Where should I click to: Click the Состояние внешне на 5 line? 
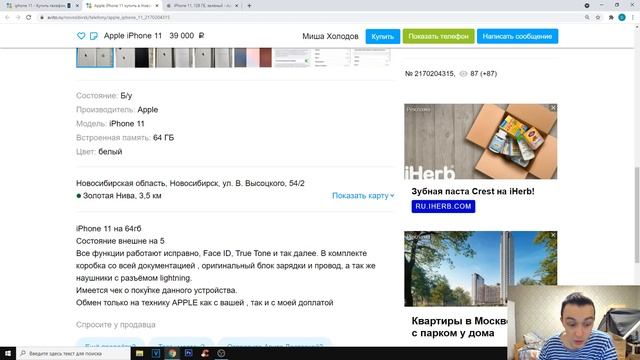click(x=120, y=241)
